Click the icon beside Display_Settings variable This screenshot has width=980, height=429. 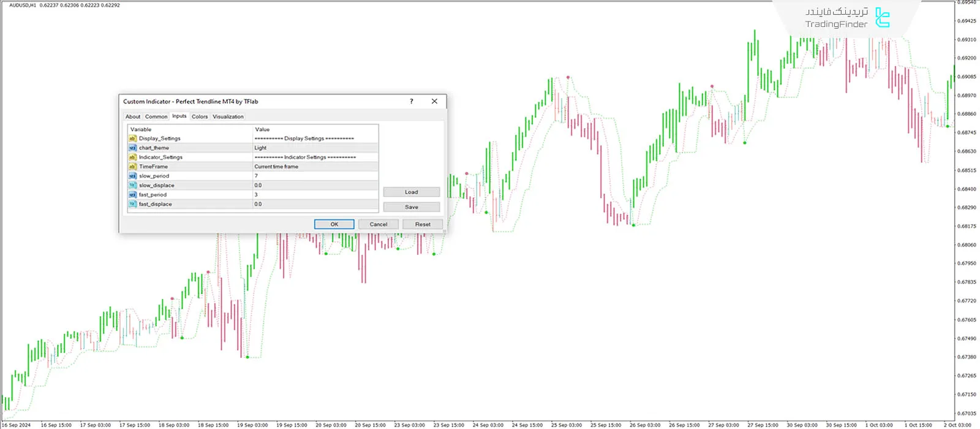click(x=132, y=139)
